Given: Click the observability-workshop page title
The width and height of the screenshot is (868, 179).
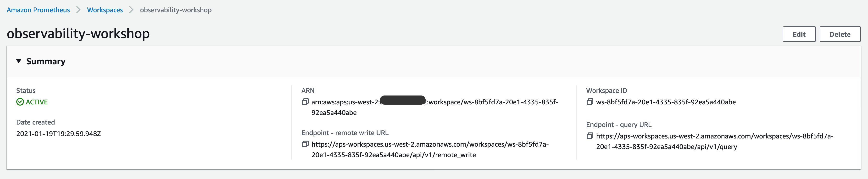Looking at the screenshot, I should point(78,33).
